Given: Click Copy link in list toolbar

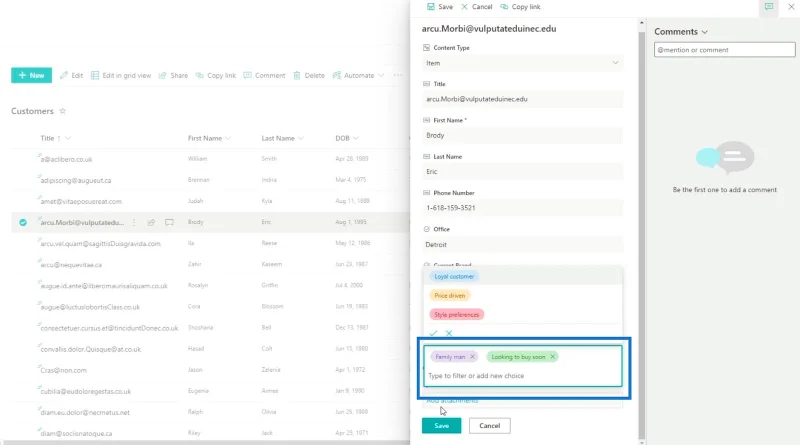Looking at the screenshot, I should click(216, 75).
